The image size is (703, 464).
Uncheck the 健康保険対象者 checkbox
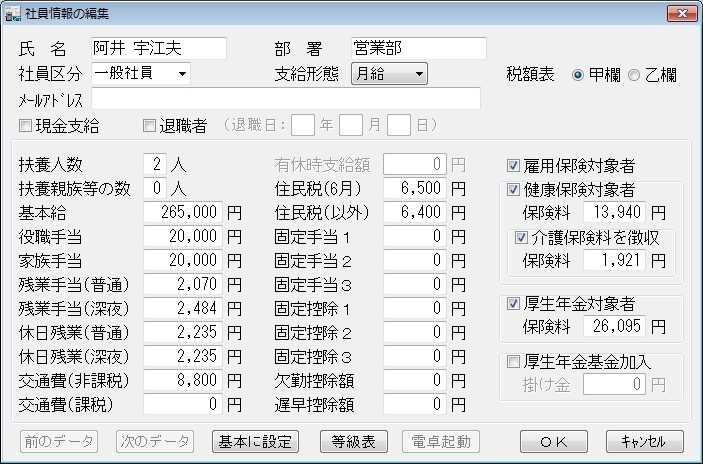click(513, 190)
